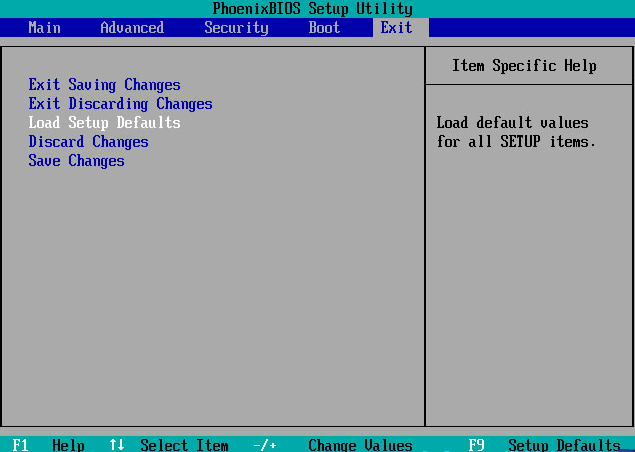Viewport: 635px width, 452px height.
Task: Click the F9 Setup Defaults legend
Action: pos(544,445)
